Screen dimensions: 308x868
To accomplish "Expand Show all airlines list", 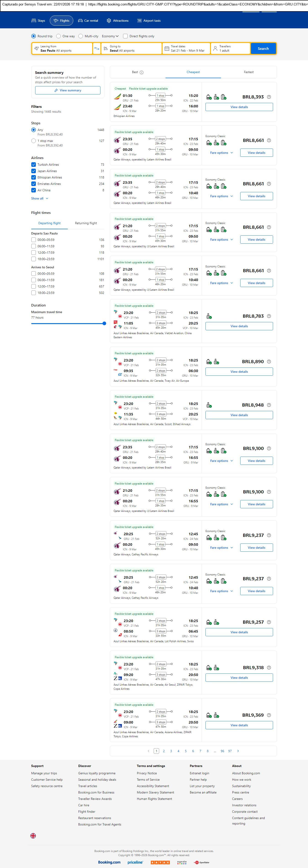I will click(39, 198).
